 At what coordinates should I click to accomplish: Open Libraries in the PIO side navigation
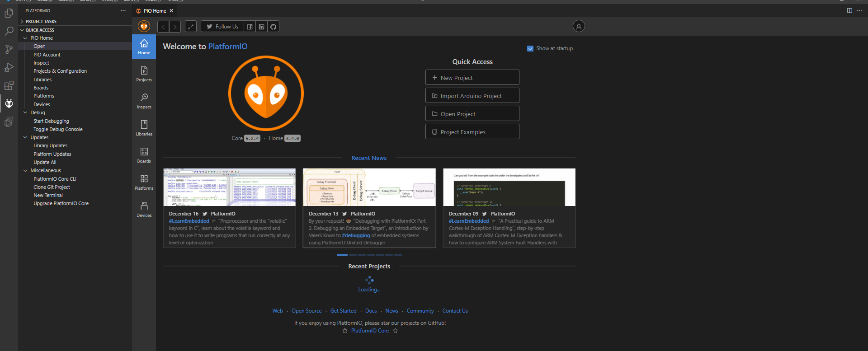144,128
